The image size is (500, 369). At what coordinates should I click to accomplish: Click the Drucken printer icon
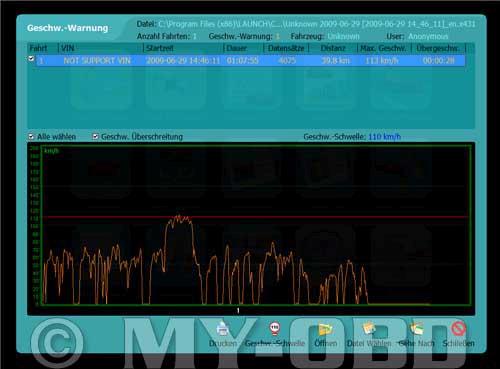[x=222, y=328]
